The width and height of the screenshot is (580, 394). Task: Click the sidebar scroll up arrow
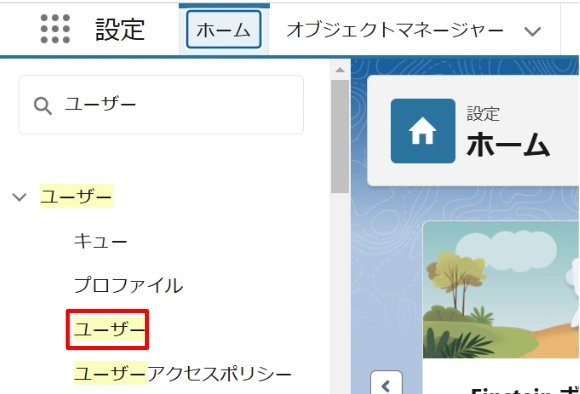click(340, 70)
